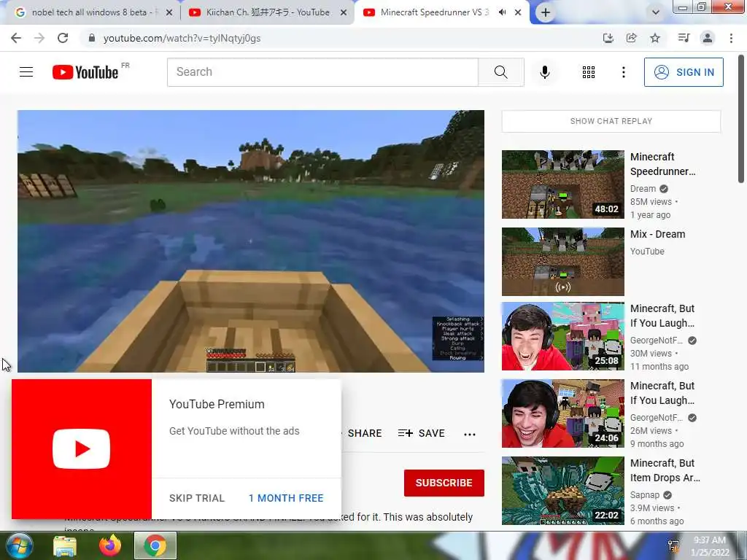The width and height of the screenshot is (747, 560).
Task: Open the Mix - Dream playlist thumbnail
Action: pyautogui.click(x=562, y=262)
